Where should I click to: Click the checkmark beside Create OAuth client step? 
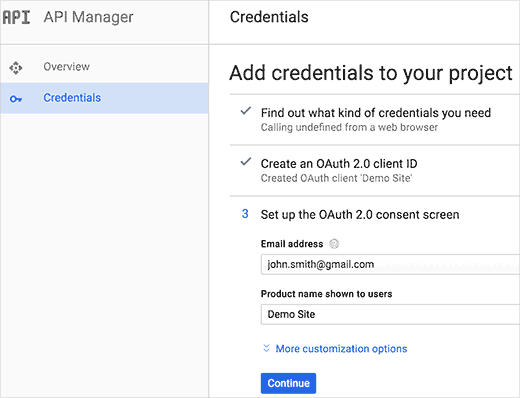click(x=246, y=162)
